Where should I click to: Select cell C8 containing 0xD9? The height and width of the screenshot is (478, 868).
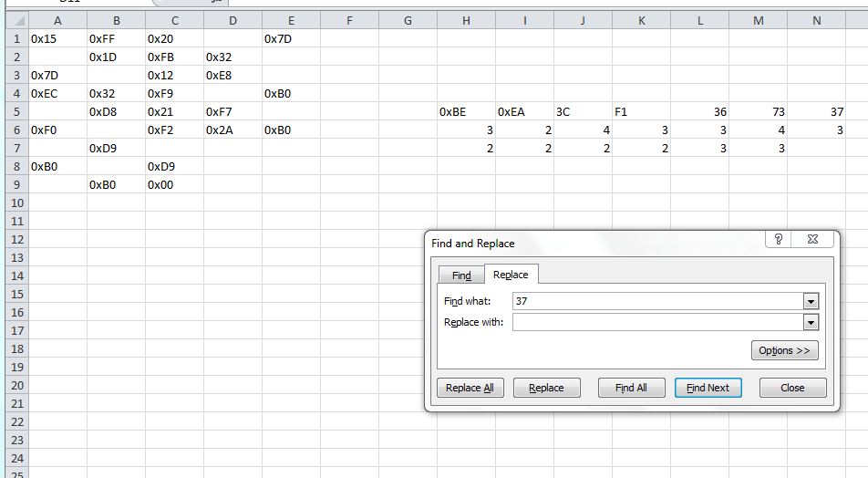174,167
